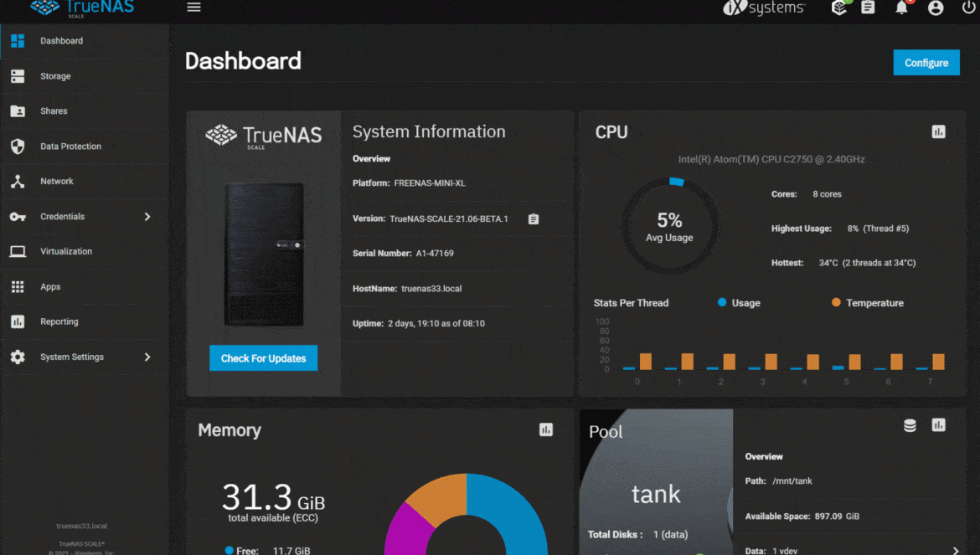Click the free memory value '11.7 GiB'
Viewport: 980px width, 555px height.
click(x=291, y=551)
